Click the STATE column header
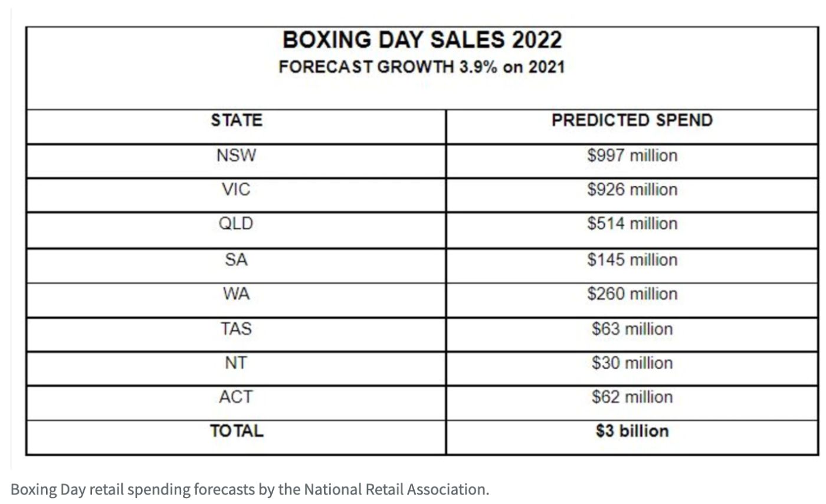This screenshot has width=826, height=504. pyautogui.click(x=237, y=121)
